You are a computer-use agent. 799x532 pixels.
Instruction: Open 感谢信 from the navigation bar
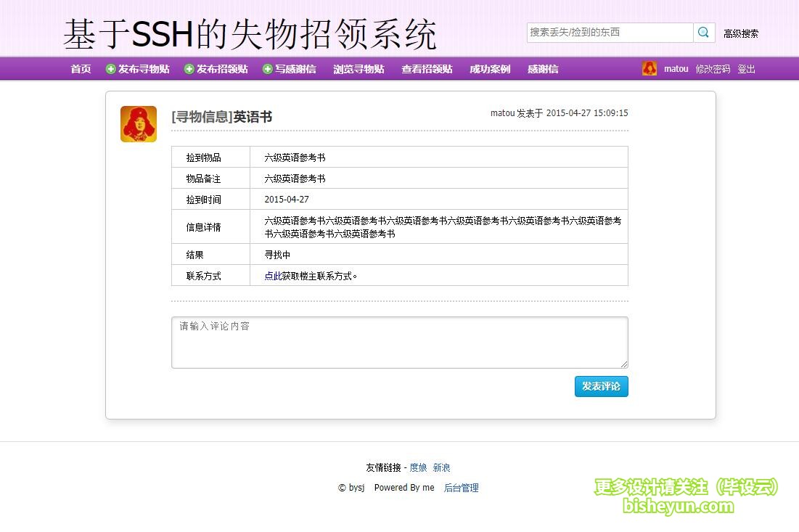tap(543, 69)
